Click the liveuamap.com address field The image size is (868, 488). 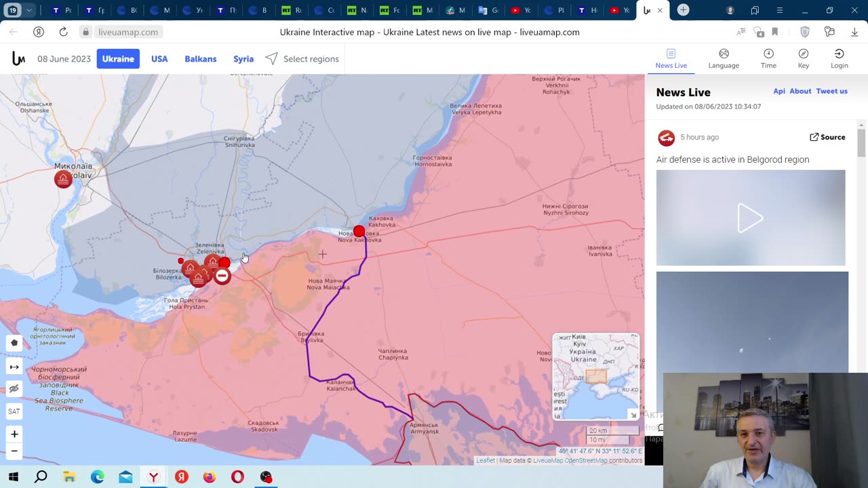coord(128,32)
